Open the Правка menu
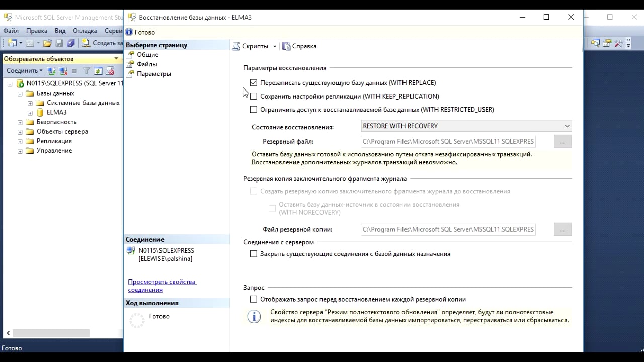Screen dimensions: 644x362 pos(37,31)
